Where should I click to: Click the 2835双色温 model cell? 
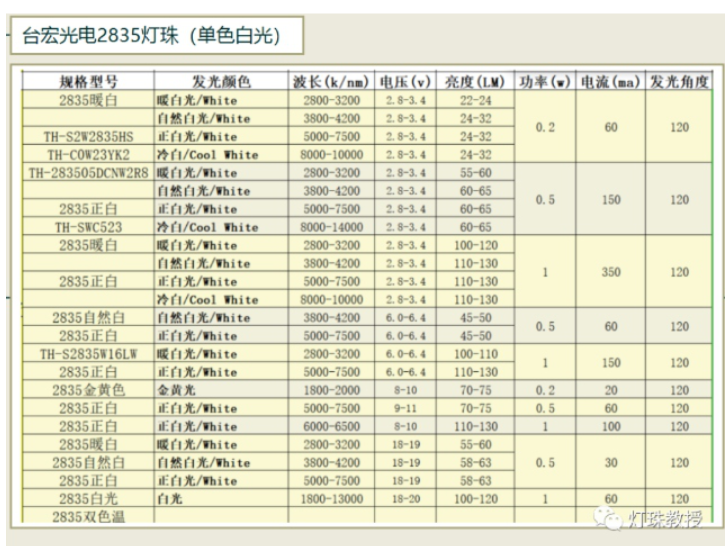[x=88, y=517]
